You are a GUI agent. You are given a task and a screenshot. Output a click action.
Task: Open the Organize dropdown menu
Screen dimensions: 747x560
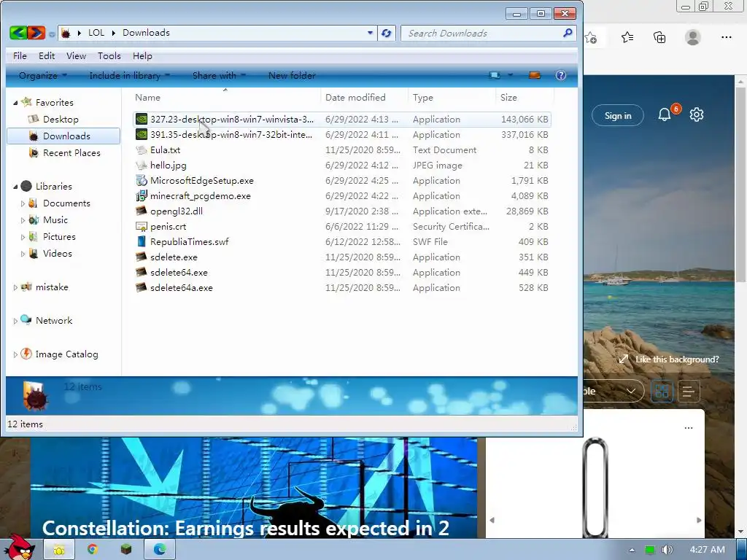point(43,75)
